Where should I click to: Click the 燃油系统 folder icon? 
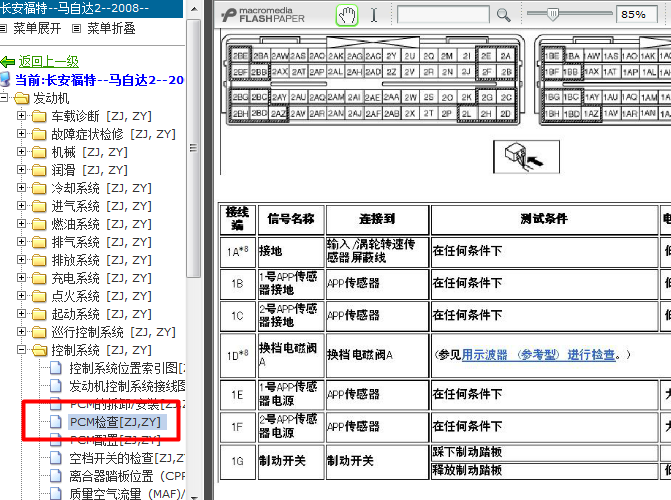39,224
